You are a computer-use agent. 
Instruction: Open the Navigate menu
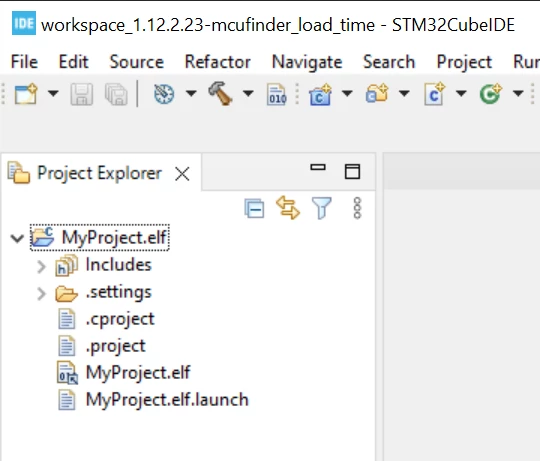click(x=307, y=63)
